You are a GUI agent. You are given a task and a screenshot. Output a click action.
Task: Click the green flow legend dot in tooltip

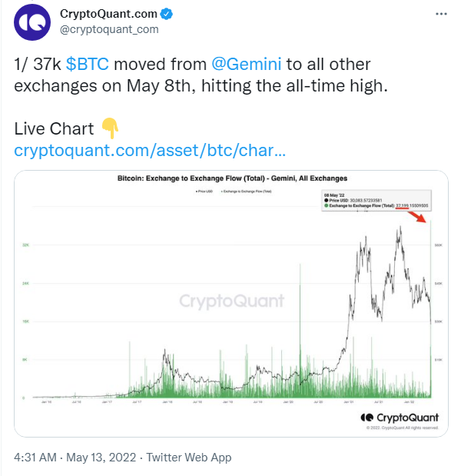click(x=327, y=205)
